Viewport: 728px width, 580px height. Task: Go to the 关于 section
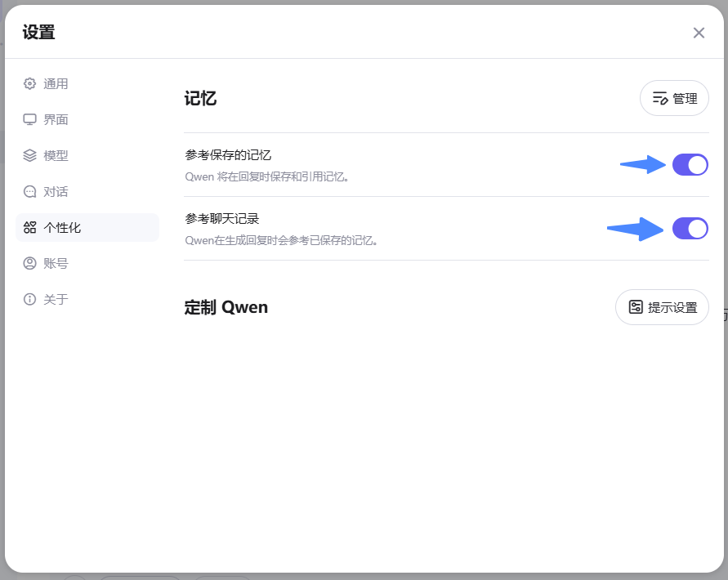pyautogui.click(x=57, y=299)
